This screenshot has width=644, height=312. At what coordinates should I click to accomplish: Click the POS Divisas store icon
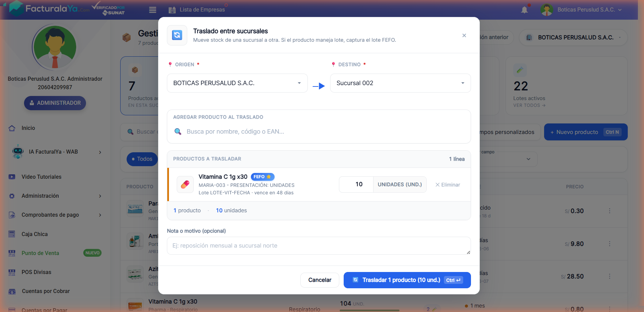(x=12, y=272)
